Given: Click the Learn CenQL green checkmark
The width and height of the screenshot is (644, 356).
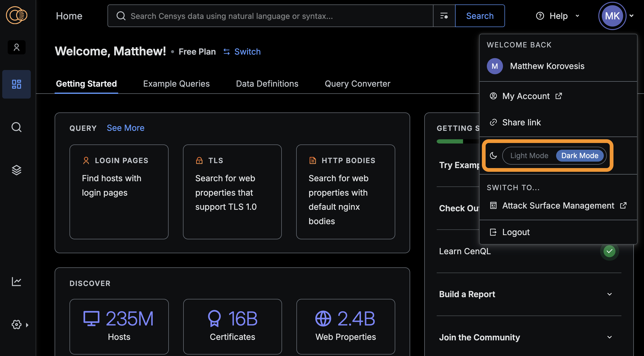Looking at the screenshot, I should point(609,251).
